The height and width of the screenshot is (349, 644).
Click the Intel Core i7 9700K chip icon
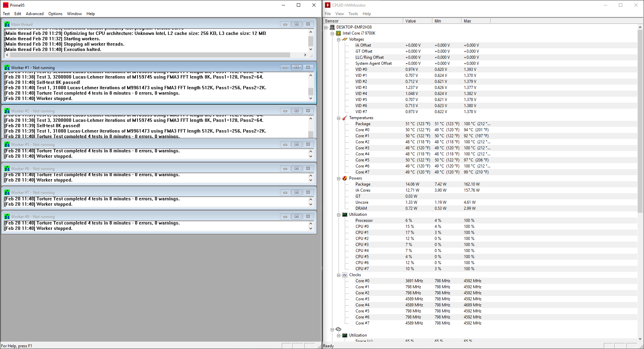(x=338, y=33)
